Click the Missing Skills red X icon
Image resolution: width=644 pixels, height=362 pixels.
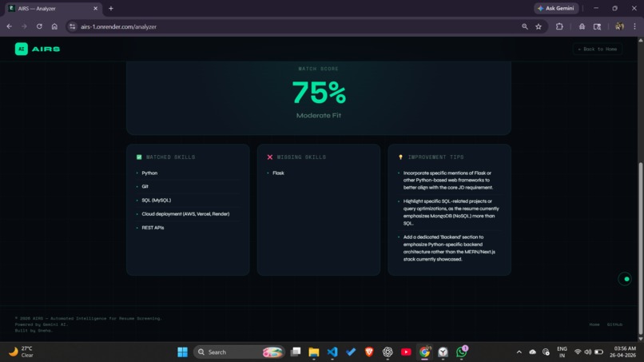pyautogui.click(x=270, y=157)
